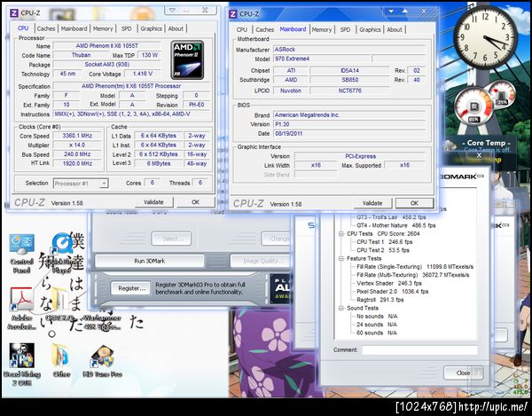Select the No sounds N/A row
The width and height of the screenshot is (532, 416).
tap(377, 317)
